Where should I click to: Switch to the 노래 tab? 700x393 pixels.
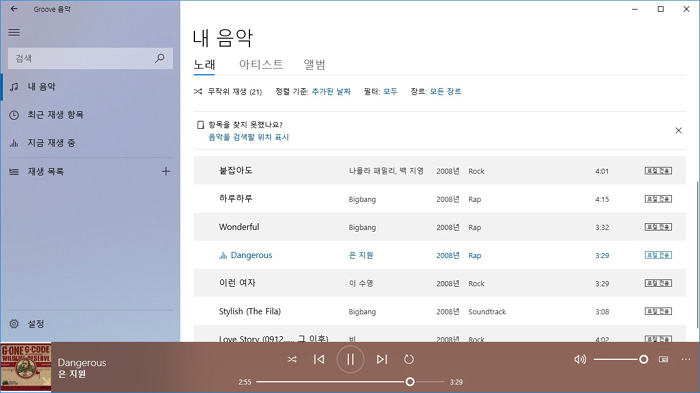pyautogui.click(x=204, y=65)
